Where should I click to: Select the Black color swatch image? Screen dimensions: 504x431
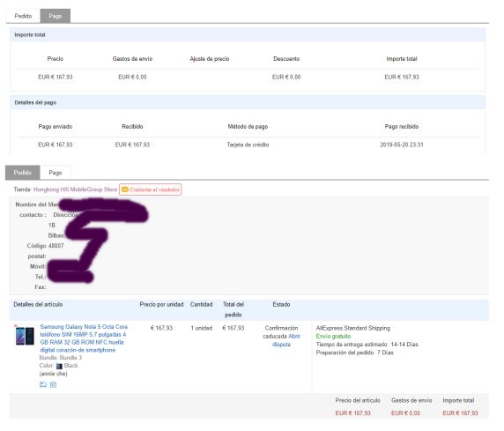(x=59, y=366)
